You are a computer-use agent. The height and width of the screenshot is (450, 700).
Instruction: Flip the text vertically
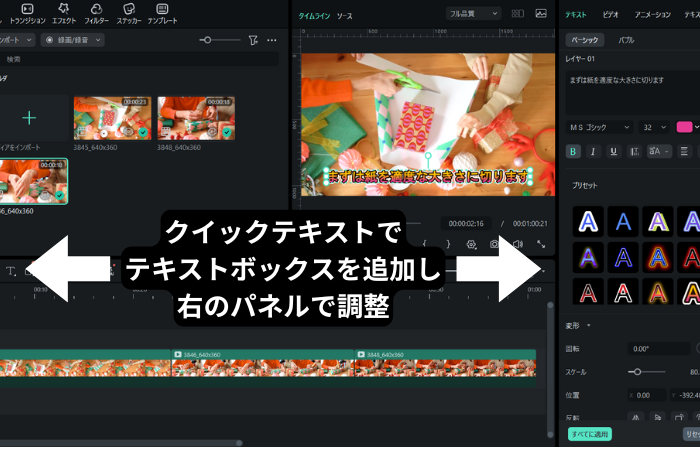[657, 417]
